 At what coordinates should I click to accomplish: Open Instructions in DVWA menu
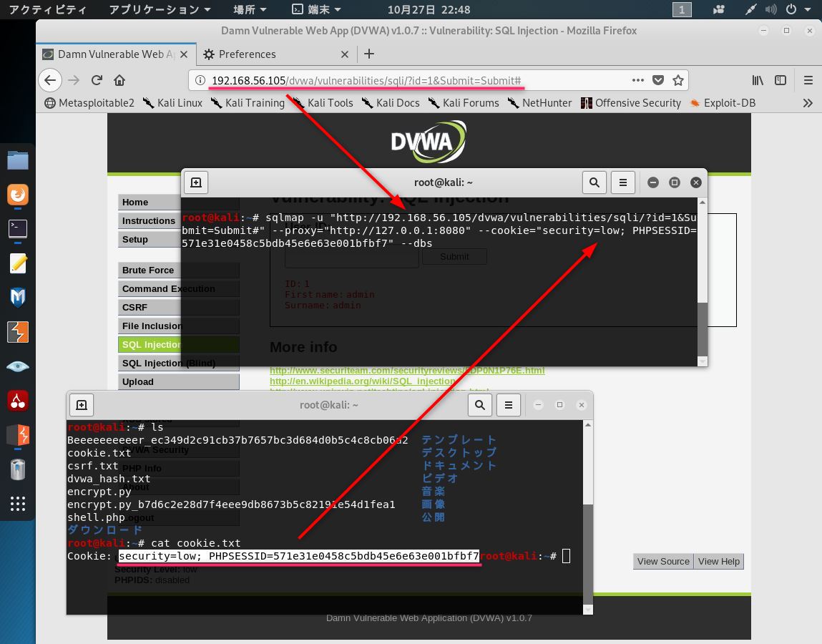click(178, 221)
